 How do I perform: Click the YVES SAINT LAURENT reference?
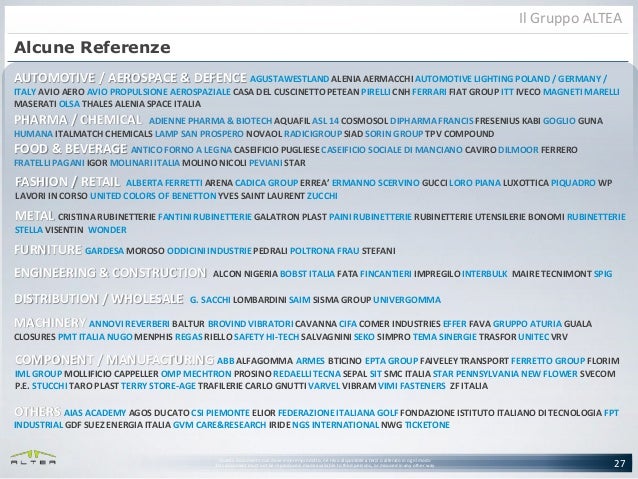click(x=261, y=196)
